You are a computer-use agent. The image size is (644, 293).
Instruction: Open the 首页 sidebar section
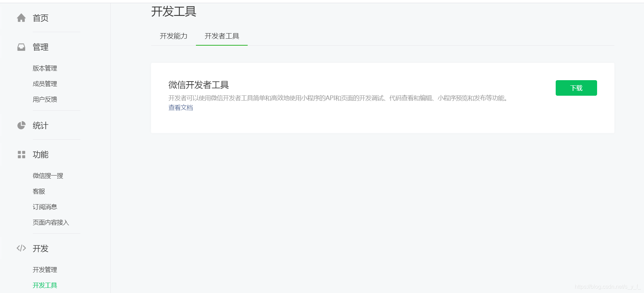point(40,18)
